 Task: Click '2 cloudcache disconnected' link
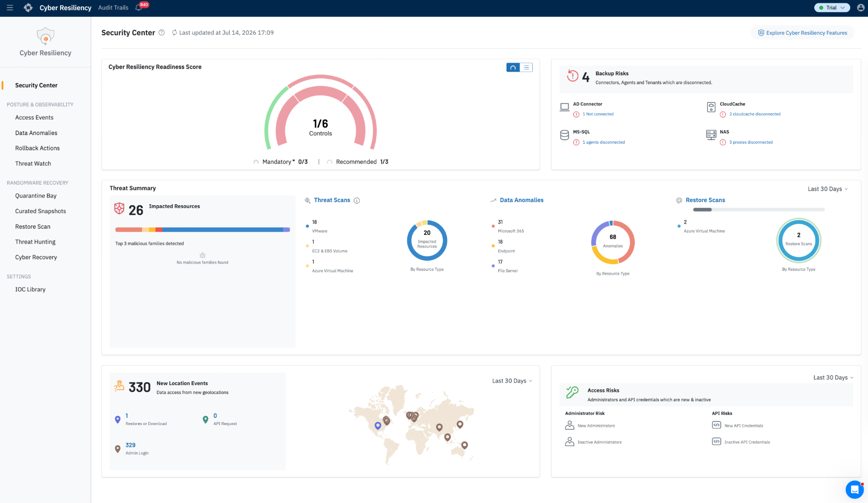pos(755,114)
